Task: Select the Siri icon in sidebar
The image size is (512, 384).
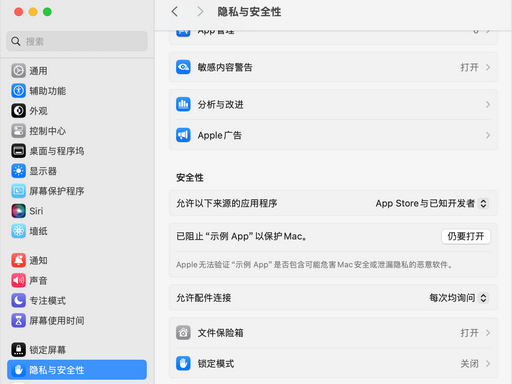Action: pyautogui.click(x=18, y=211)
